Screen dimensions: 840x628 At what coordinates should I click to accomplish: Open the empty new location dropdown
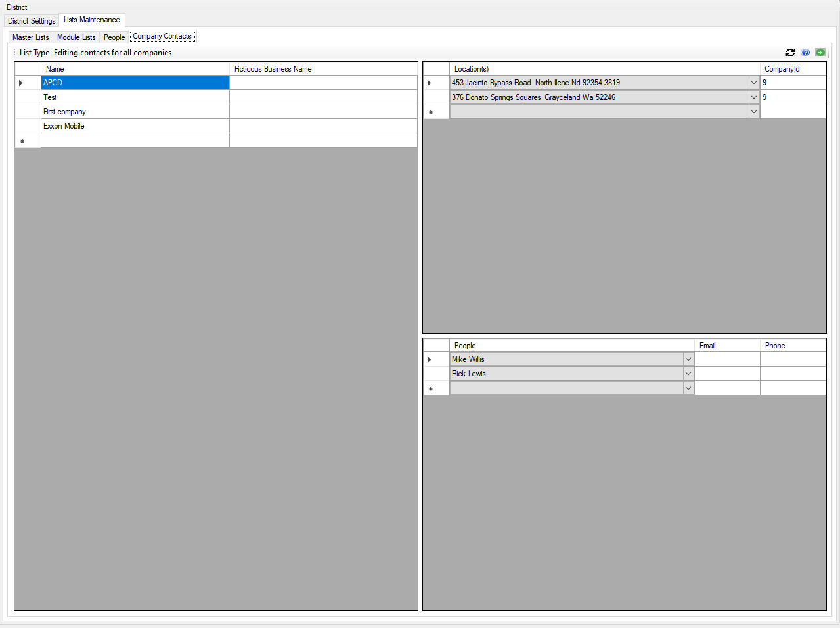[753, 112]
